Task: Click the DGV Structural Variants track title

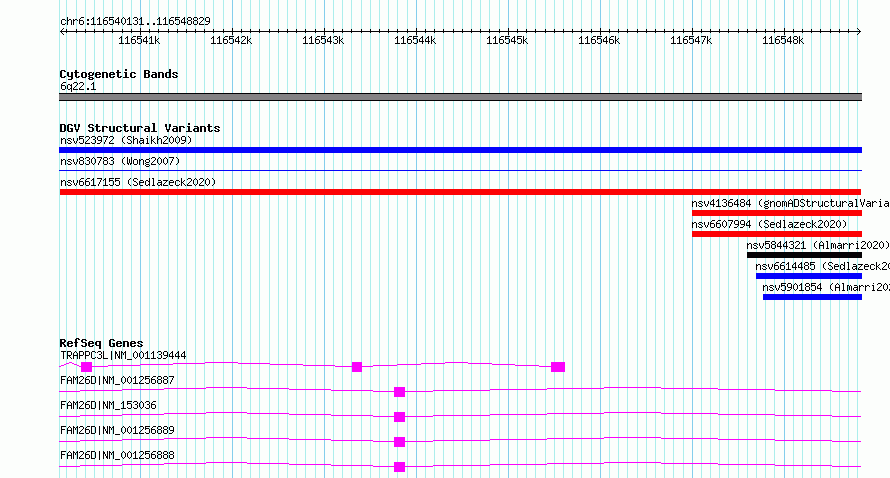Action: pos(140,128)
